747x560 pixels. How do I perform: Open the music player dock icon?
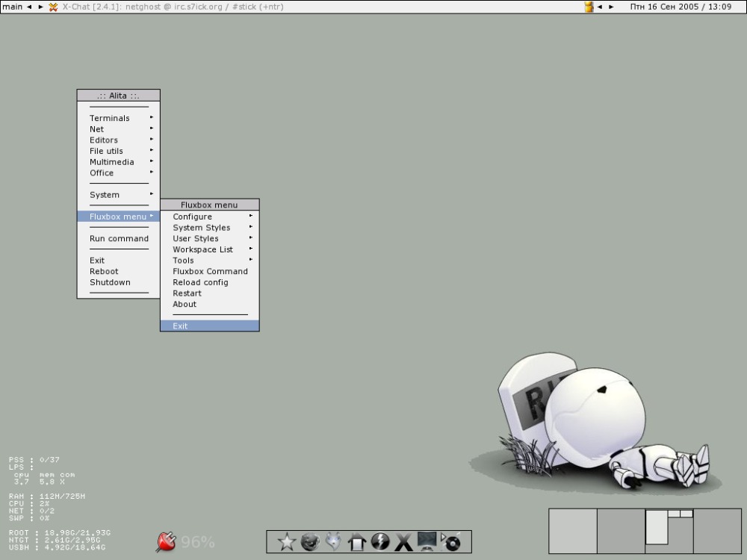pos(450,542)
